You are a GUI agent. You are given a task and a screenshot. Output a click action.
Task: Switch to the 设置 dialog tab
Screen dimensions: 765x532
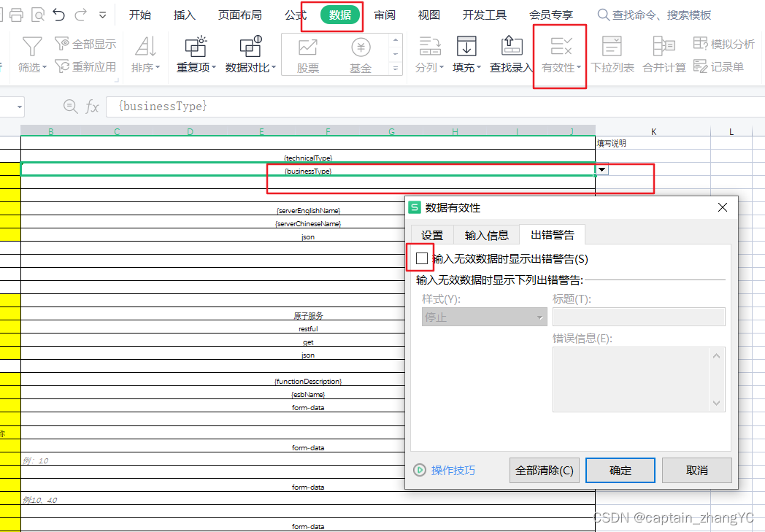(431, 235)
